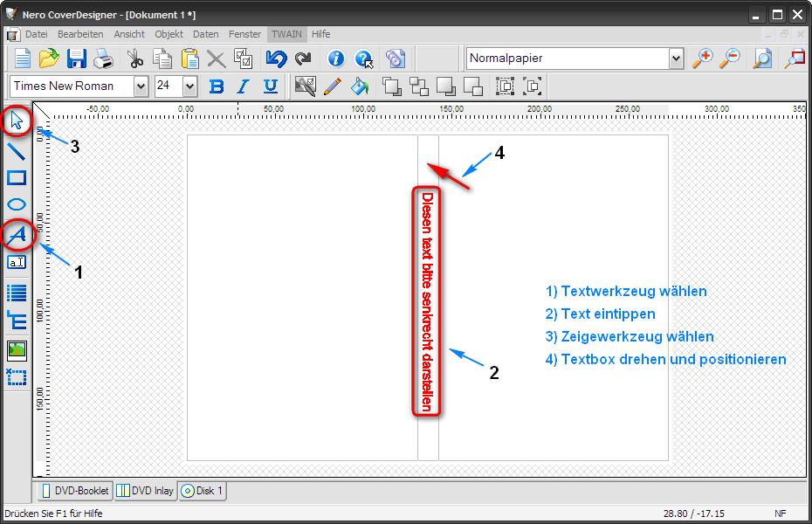Open the Daten menu

(205, 34)
